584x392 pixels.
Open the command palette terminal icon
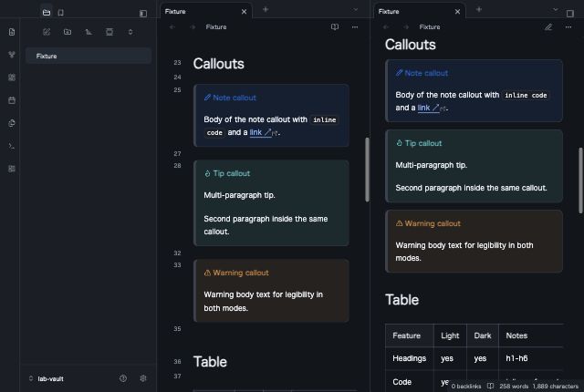(12, 146)
